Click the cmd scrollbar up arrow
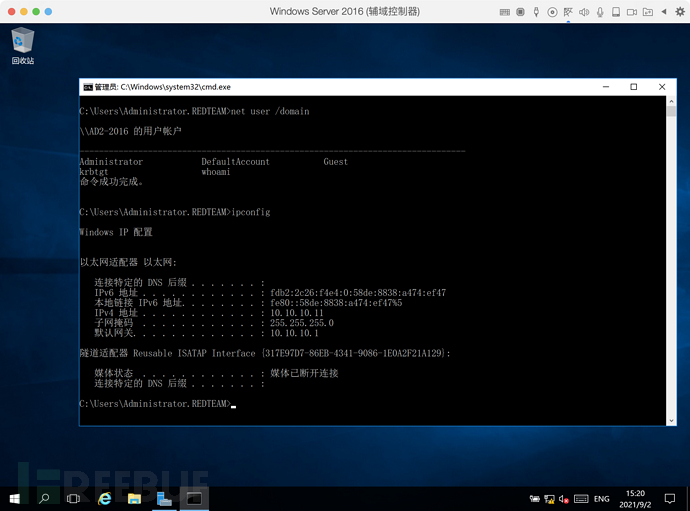The width and height of the screenshot is (690, 511). point(671,101)
